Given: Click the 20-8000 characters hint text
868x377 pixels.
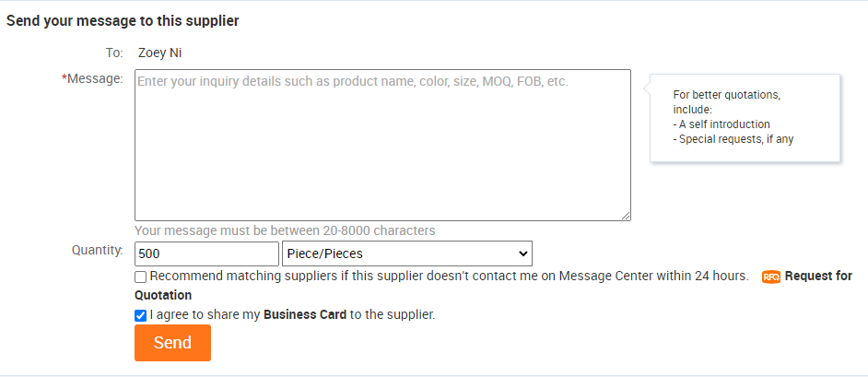Looking at the screenshot, I should point(285,230).
